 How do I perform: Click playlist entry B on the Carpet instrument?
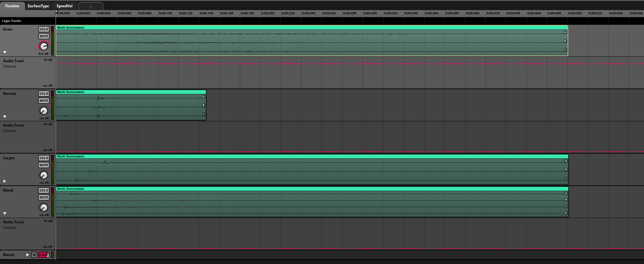[x=566, y=170]
